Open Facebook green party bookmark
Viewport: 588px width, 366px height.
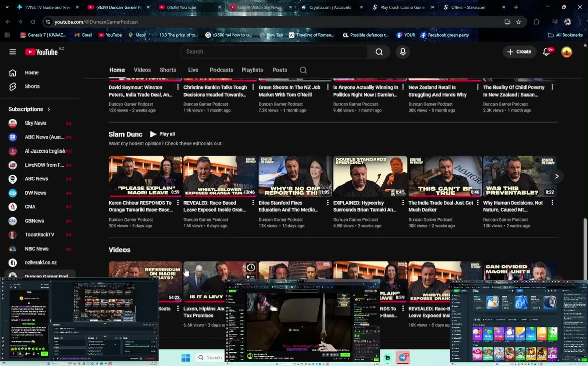[444, 35]
